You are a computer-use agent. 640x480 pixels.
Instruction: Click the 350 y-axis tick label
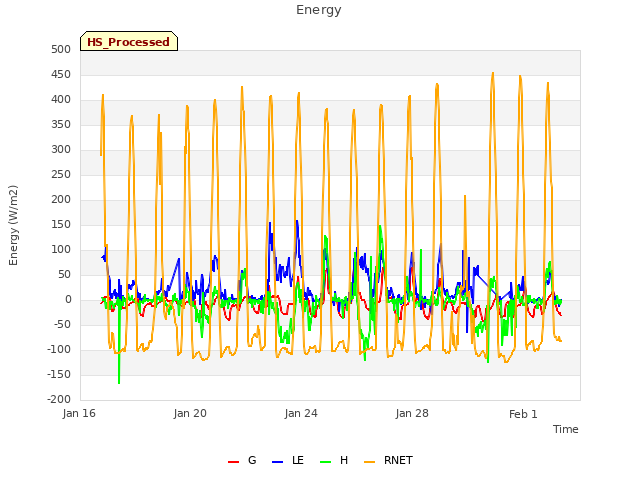tap(61, 124)
